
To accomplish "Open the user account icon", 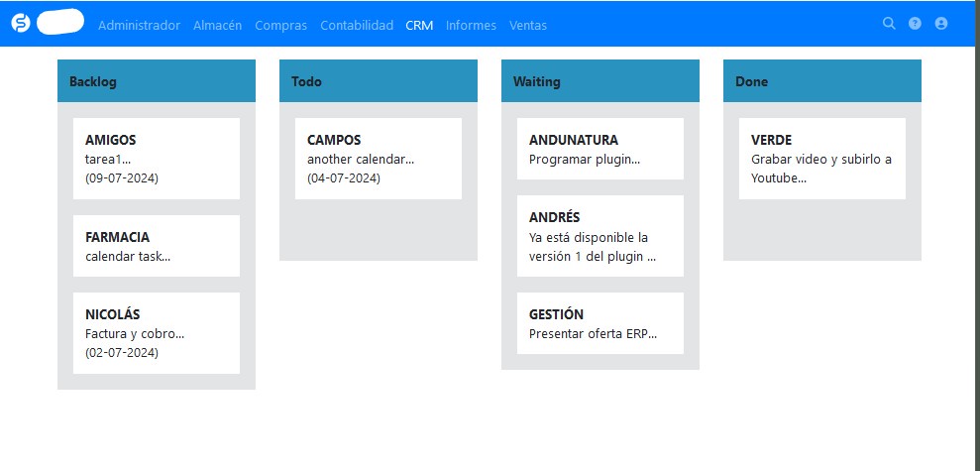I will pyautogui.click(x=941, y=24).
